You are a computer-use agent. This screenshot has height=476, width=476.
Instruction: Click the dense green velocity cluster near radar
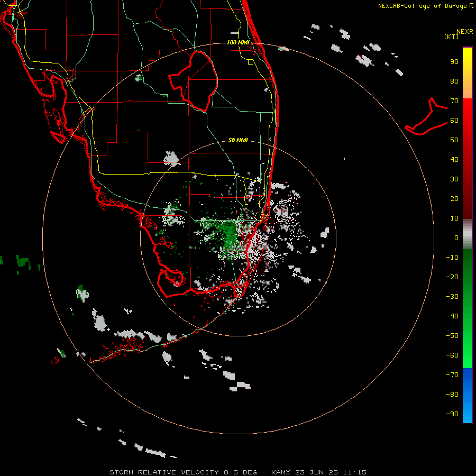(x=230, y=234)
